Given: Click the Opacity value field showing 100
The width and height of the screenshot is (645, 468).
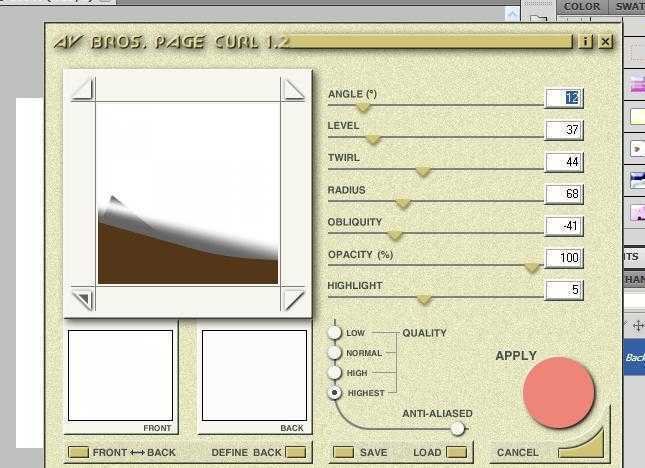Looking at the screenshot, I should [564, 258].
